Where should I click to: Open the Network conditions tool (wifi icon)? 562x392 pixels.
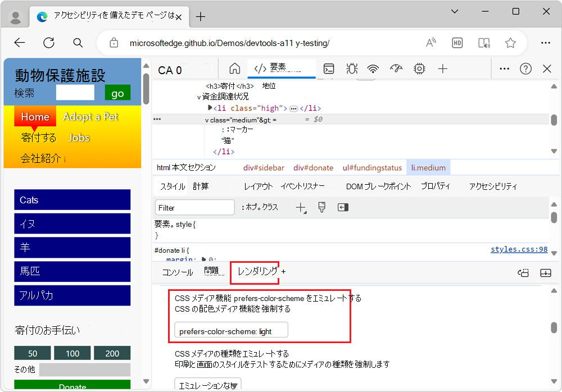tap(373, 69)
